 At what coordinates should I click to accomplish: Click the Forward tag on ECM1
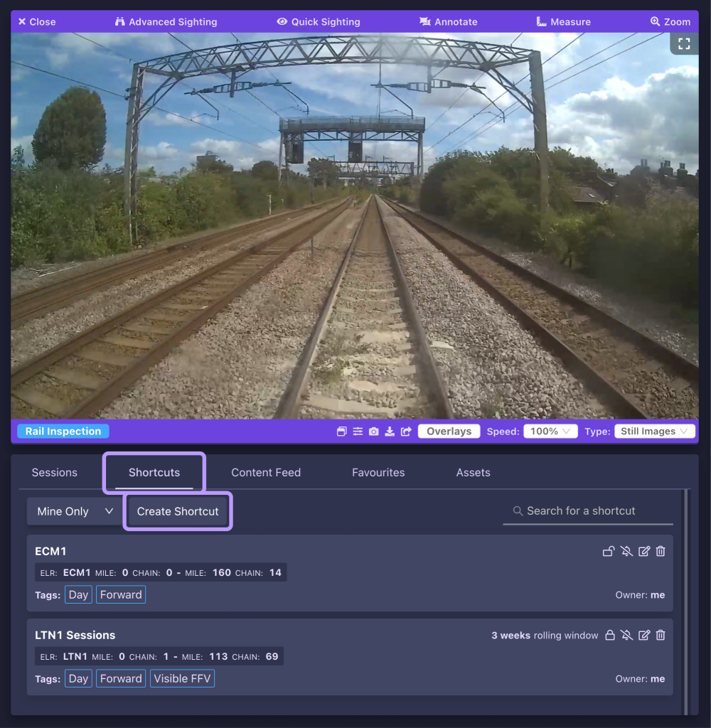[121, 595]
